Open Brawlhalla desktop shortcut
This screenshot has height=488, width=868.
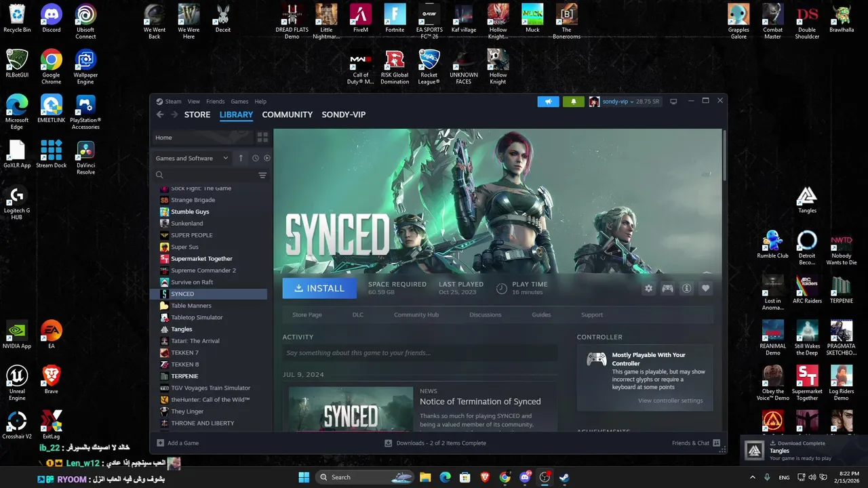[842, 19]
